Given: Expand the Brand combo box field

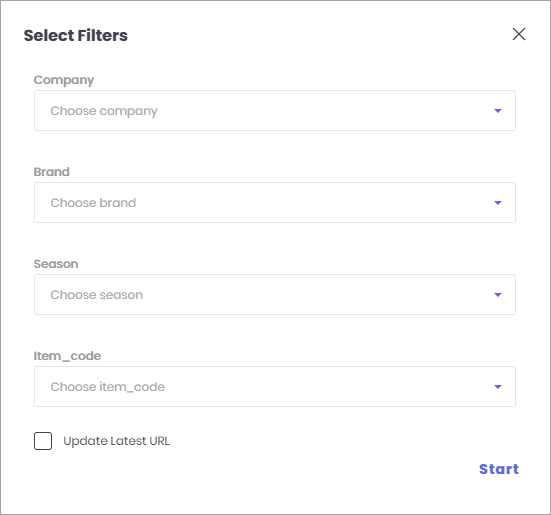Looking at the screenshot, I should point(275,203).
